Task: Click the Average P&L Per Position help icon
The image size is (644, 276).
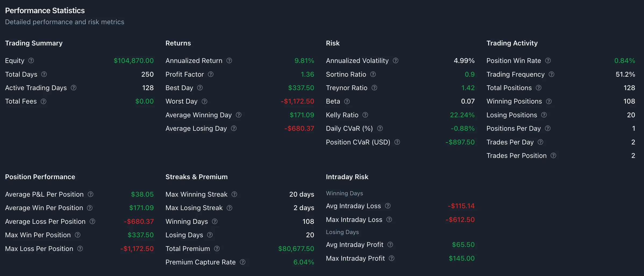Action: click(x=91, y=194)
